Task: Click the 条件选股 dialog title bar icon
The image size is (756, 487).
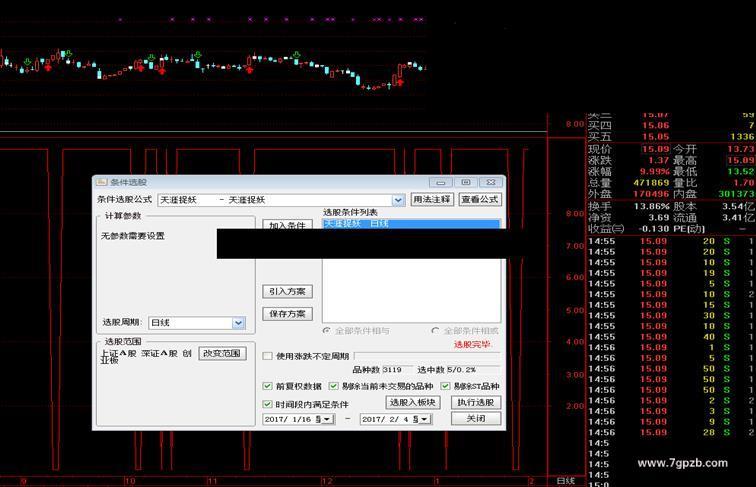Action: (x=101, y=182)
